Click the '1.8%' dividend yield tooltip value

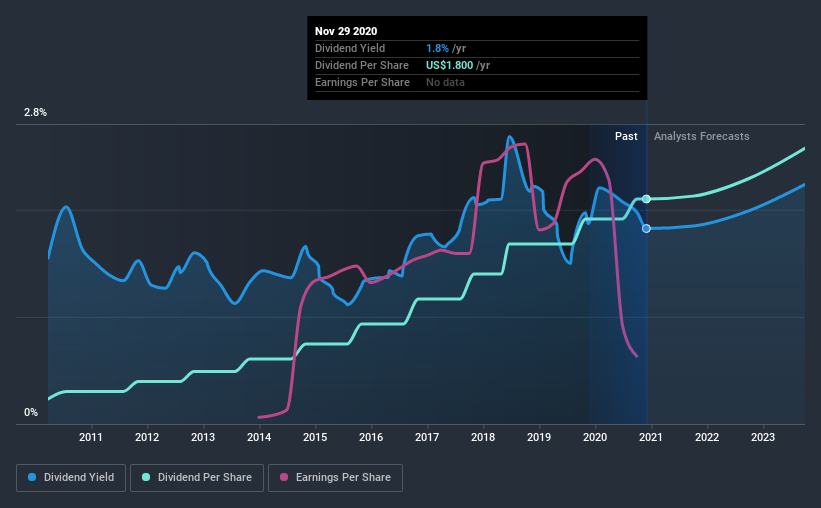click(437, 48)
